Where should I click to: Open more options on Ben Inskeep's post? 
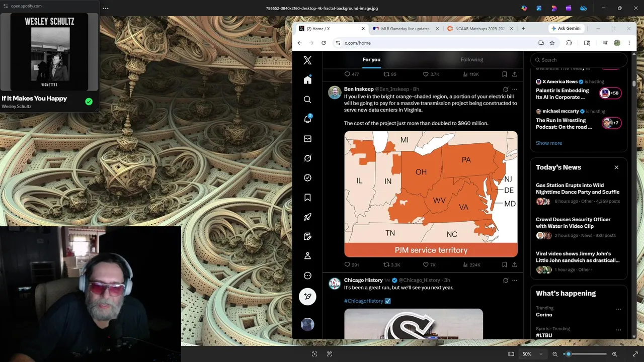point(514,89)
